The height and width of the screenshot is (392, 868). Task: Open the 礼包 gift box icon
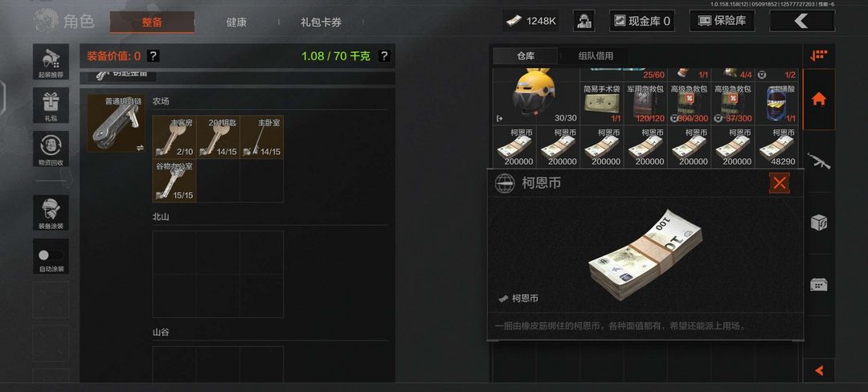pos(51,105)
